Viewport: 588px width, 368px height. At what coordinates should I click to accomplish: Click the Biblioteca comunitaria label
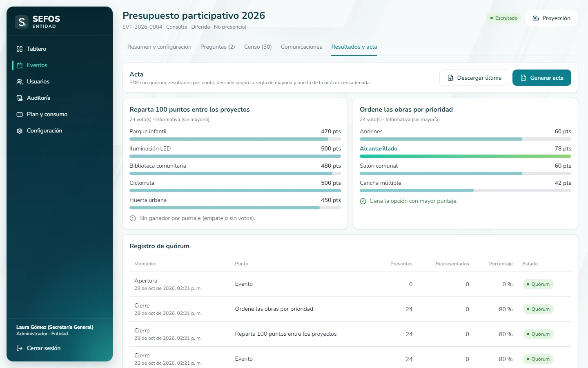click(x=158, y=166)
